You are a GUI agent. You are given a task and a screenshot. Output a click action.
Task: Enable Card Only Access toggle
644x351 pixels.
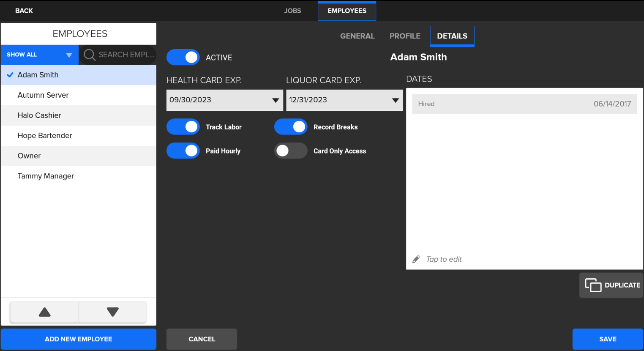tap(291, 151)
